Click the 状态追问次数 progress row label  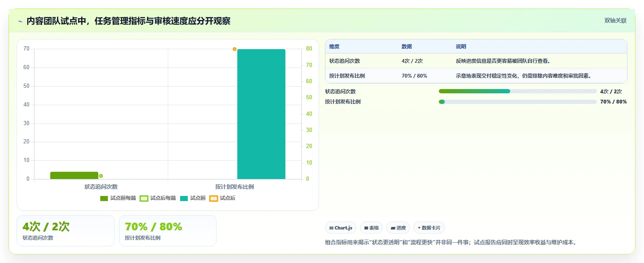pos(340,91)
